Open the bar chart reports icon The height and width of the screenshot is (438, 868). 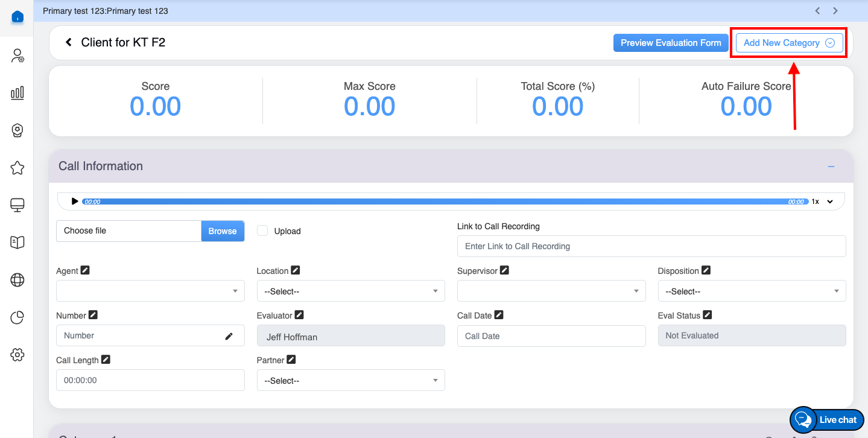(x=17, y=92)
